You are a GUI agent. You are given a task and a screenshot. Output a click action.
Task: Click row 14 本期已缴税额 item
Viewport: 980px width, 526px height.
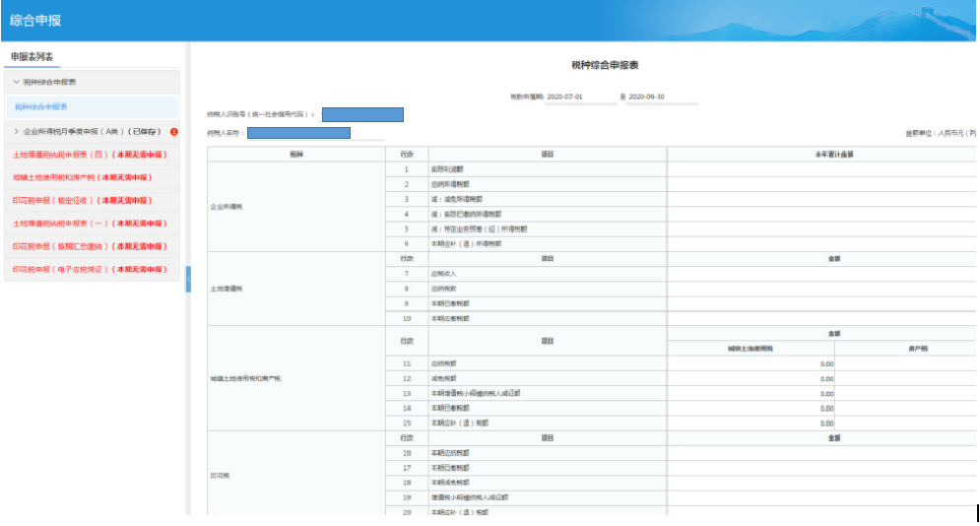[450, 408]
